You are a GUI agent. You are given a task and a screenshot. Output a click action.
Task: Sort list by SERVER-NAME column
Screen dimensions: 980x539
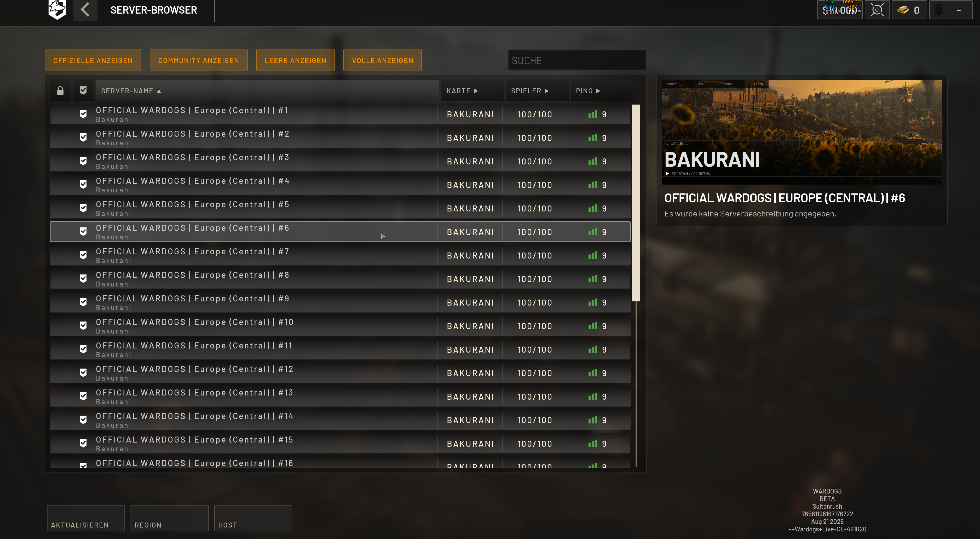point(267,91)
